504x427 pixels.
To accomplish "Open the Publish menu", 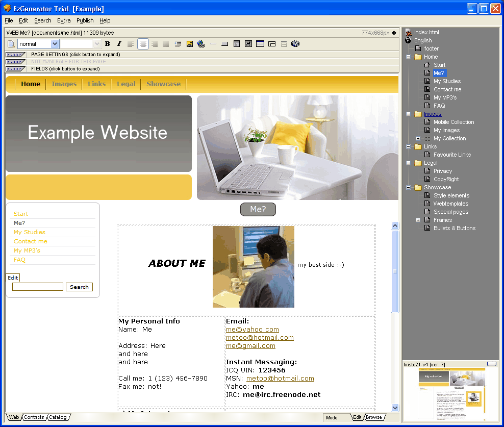I will click(85, 20).
